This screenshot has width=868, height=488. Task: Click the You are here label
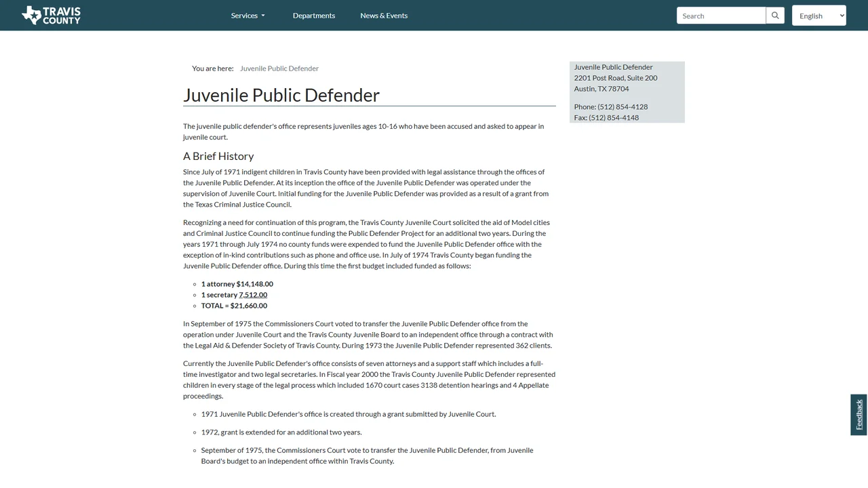[x=213, y=68]
